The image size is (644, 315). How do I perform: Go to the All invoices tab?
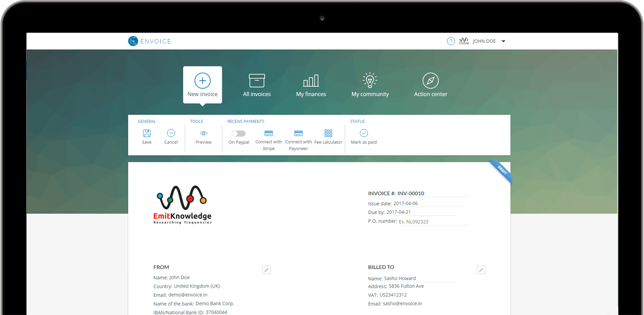257,85
